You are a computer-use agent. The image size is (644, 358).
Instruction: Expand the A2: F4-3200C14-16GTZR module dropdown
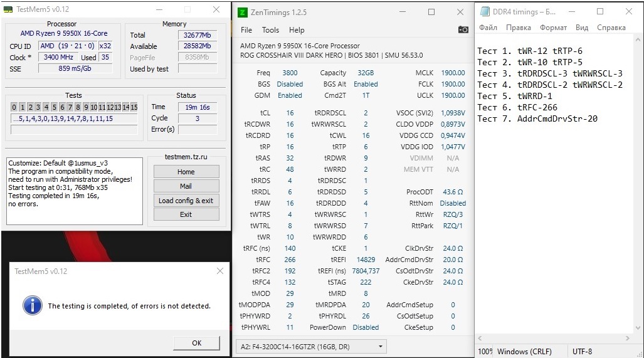(x=312, y=347)
